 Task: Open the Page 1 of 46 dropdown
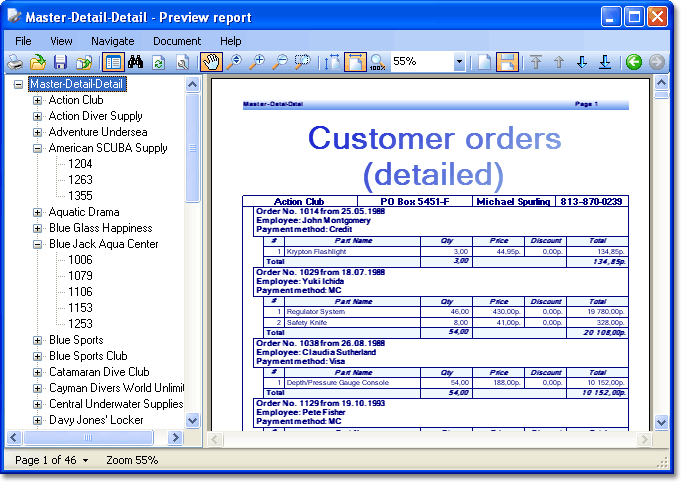click(x=86, y=460)
